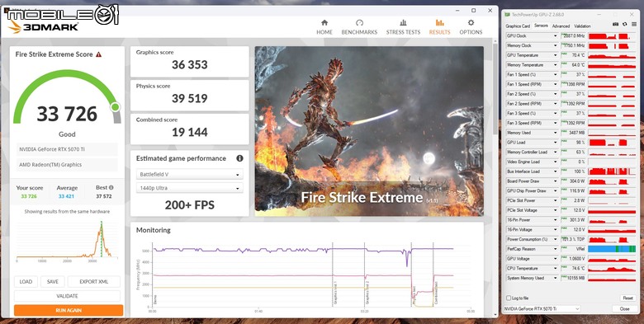
Task: Click the SAVE button
Action: pyautogui.click(x=53, y=282)
